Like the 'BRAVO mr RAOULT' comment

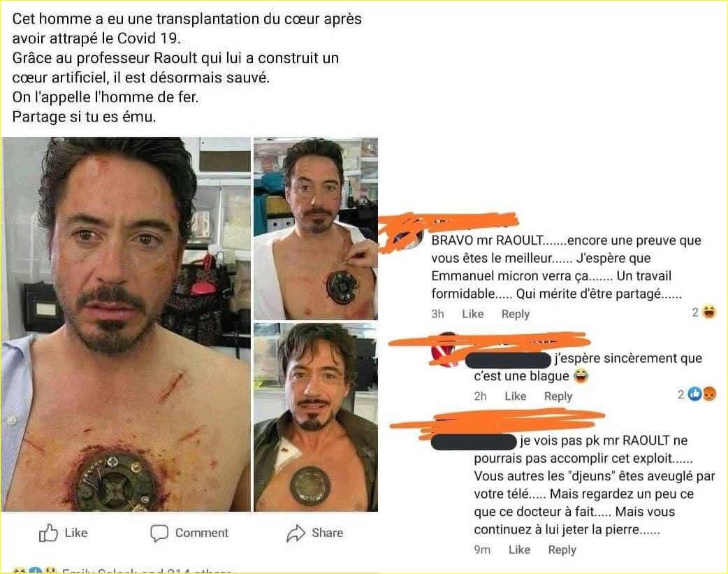pyautogui.click(x=473, y=314)
